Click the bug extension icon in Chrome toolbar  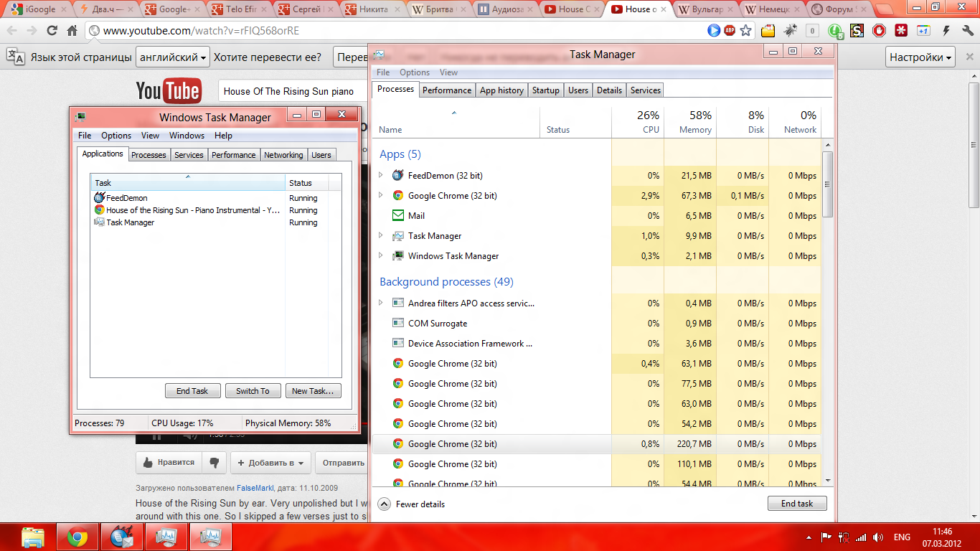pyautogui.click(x=790, y=31)
